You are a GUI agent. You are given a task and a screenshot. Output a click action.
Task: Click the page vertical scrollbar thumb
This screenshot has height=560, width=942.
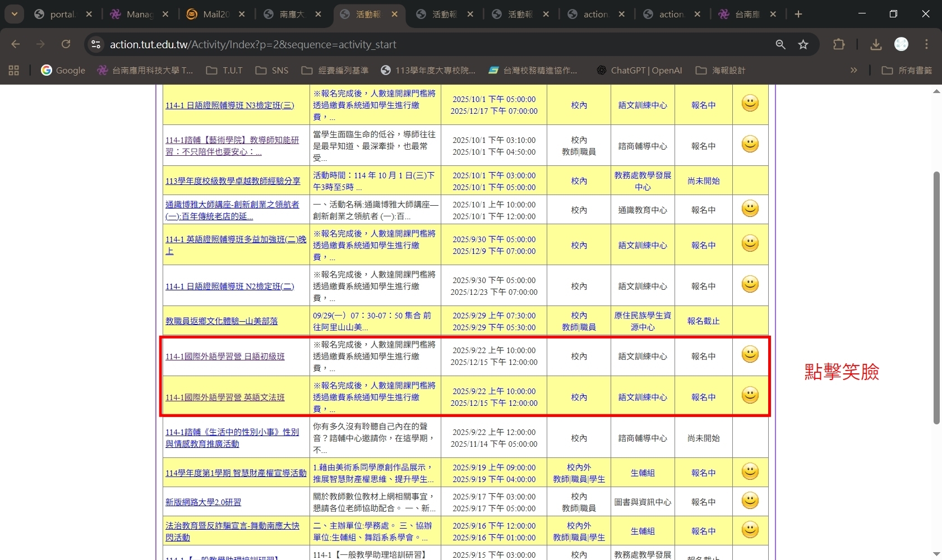936,297
